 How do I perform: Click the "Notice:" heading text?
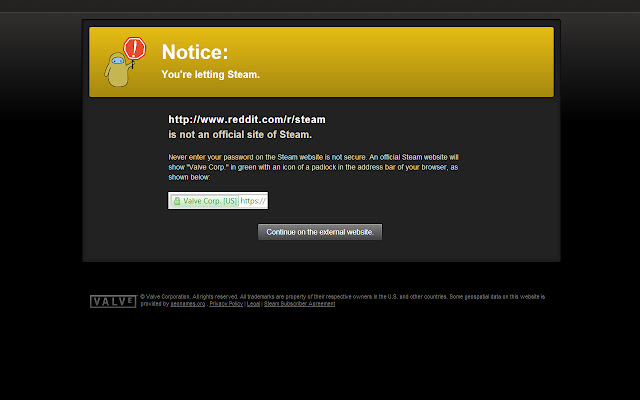click(195, 52)
